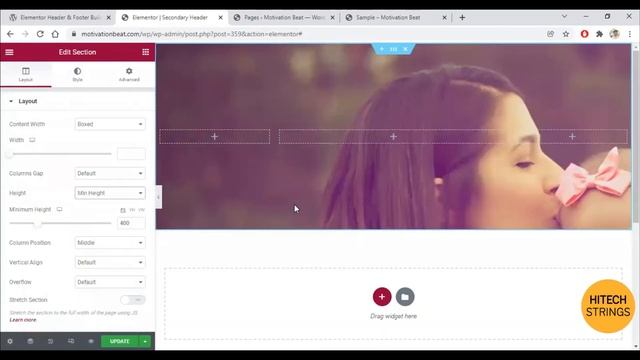The image size is (640, 360).
Task: Open the Extensions puzzle icon
Action: 599,34
